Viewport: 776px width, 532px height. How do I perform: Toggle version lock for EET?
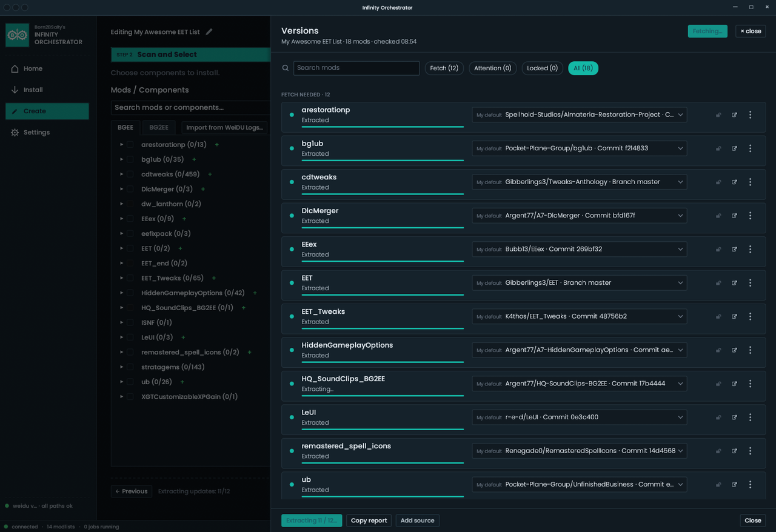pos(718,283)
